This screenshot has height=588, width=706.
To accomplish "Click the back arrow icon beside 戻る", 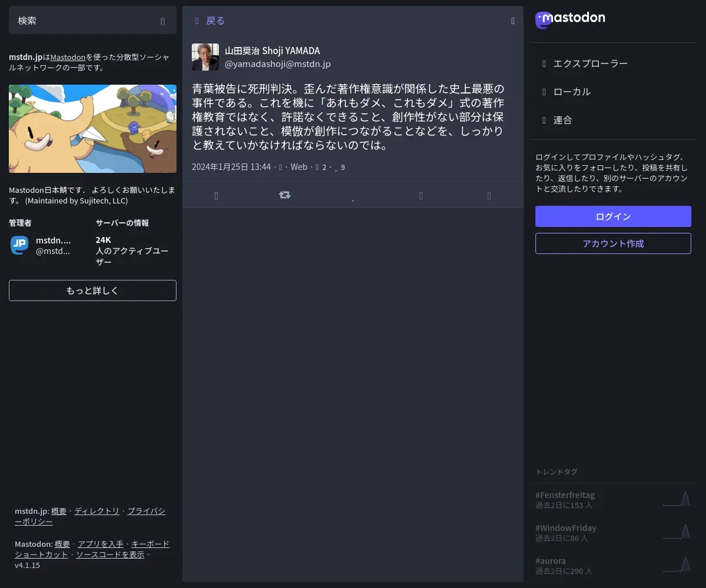I will 197,21.
